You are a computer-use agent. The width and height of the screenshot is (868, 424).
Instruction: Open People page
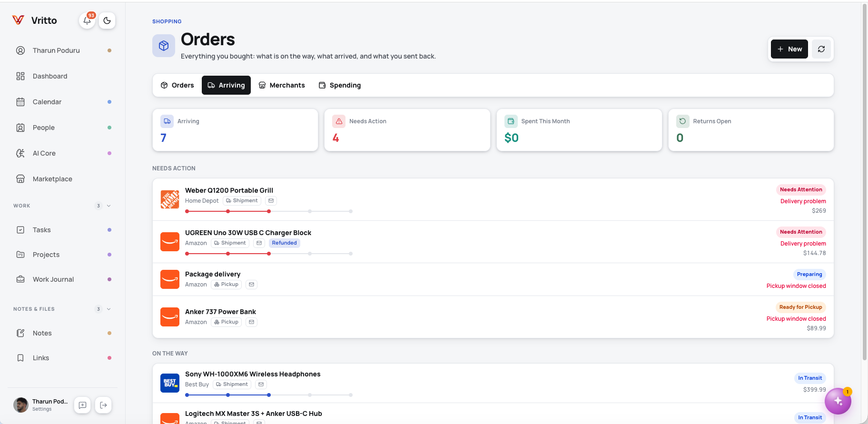click(x=64, y=128)
